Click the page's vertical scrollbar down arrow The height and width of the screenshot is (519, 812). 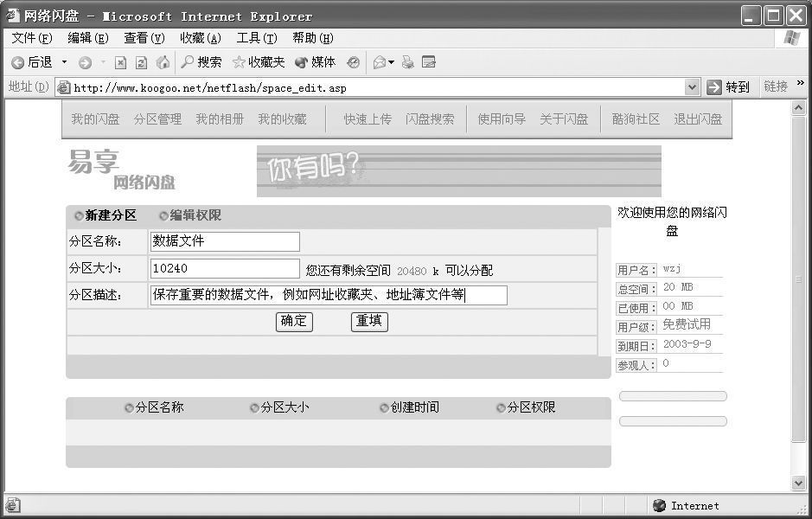coord(798,483)
